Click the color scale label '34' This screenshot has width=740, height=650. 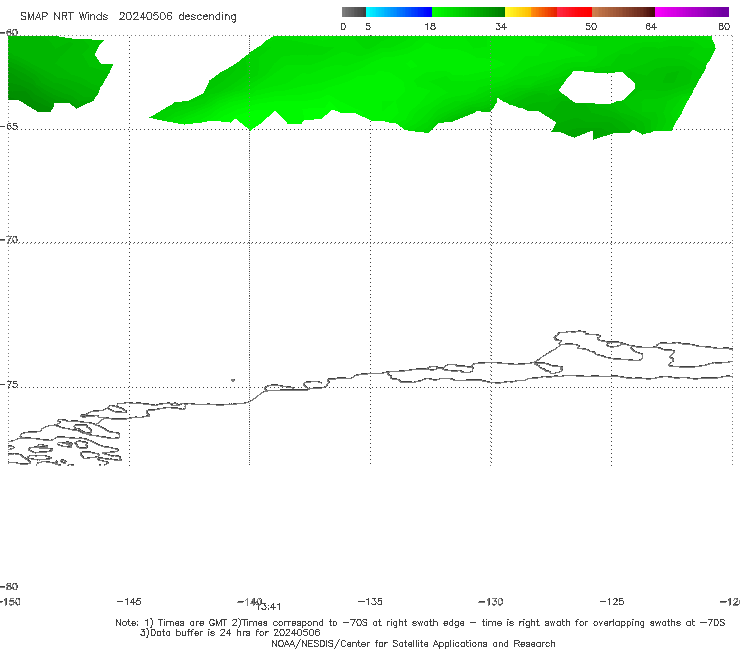[501, 26]
